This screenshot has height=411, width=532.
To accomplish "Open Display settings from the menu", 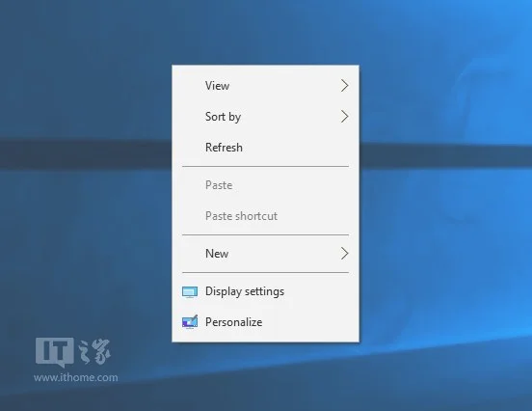I will [265, 291].
